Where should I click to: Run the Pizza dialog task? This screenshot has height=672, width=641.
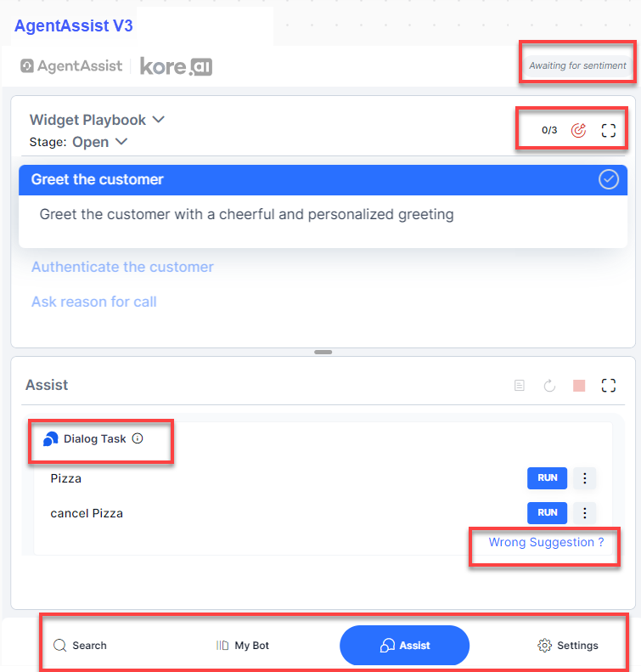pos(547,478)
